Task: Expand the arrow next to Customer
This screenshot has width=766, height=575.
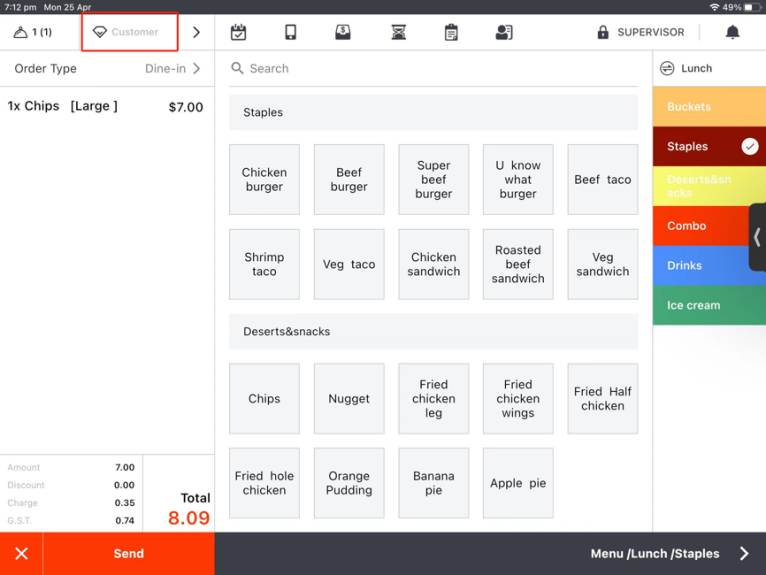Action: (x=196, y=32)
